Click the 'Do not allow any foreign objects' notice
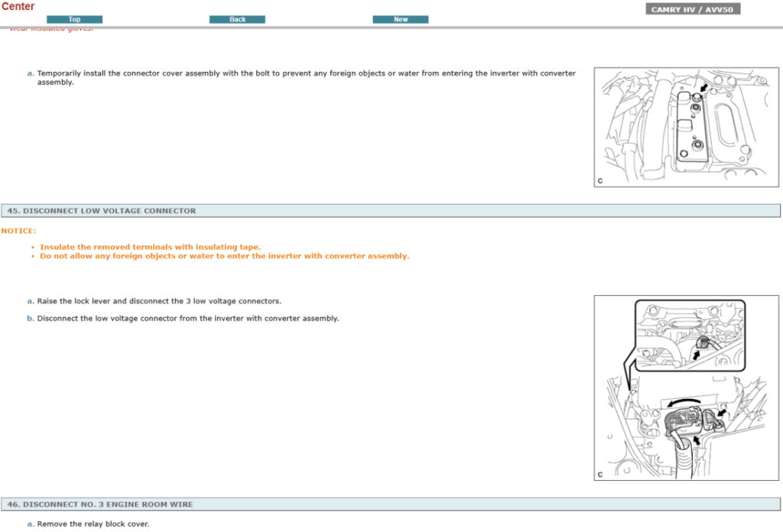783x532 pixels. pos(224,256)
